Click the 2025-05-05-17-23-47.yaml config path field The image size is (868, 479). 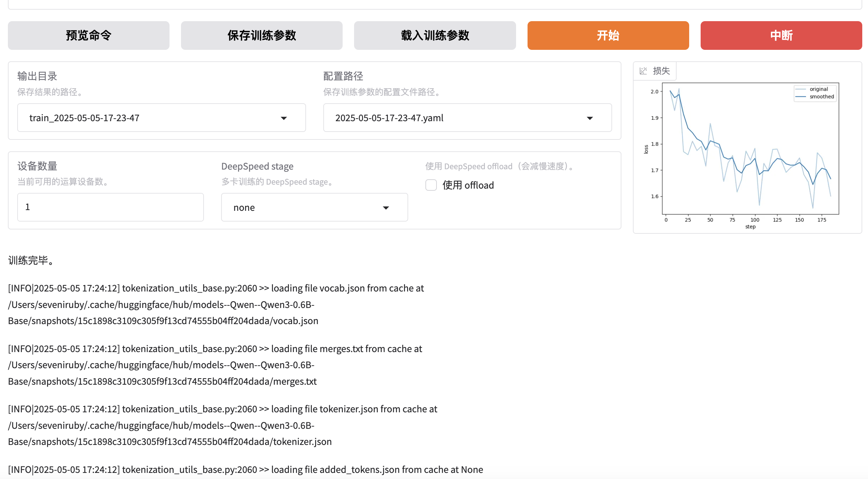click(448, 118)
